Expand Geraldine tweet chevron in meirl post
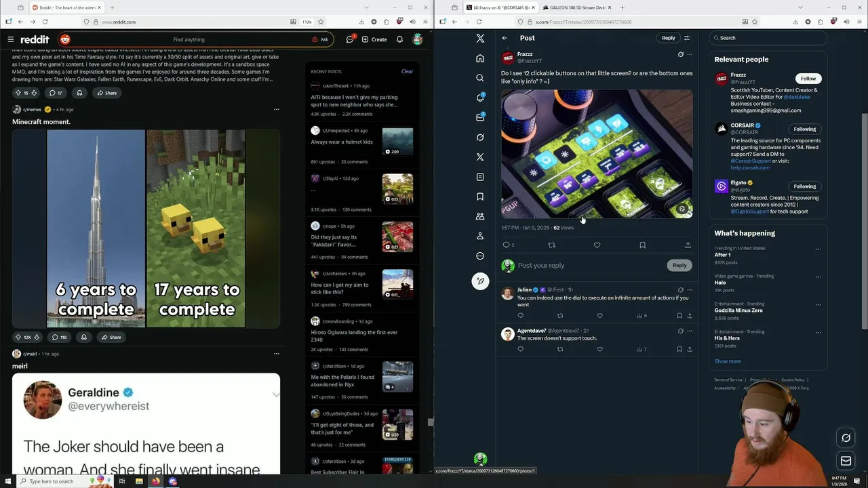Image resolution: width=868 pixels, height=488 pixels. [x=276, y=394]
